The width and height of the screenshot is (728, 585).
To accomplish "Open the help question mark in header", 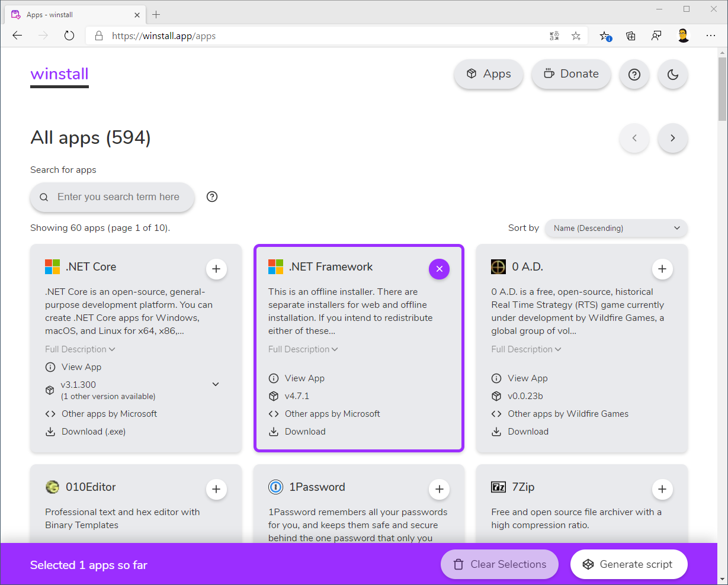I will click(634, 75).
